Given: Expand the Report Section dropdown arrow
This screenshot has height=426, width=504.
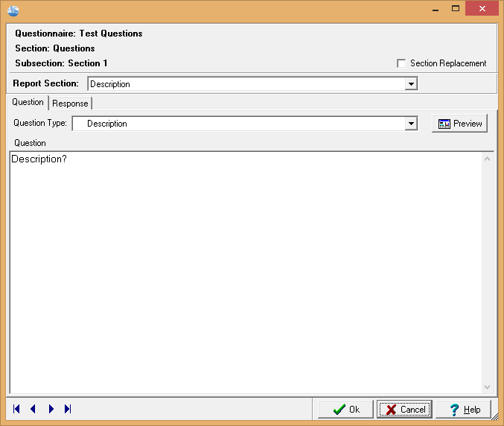Looking at the screenshot, I should click(411, 84).
